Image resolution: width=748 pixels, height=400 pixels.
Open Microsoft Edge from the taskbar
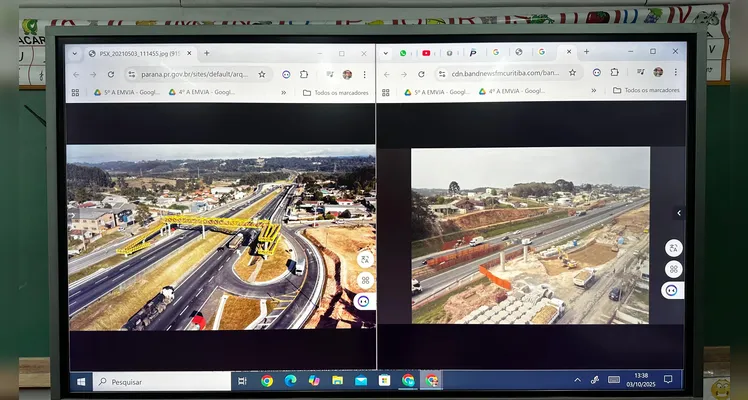pos(290,381)
